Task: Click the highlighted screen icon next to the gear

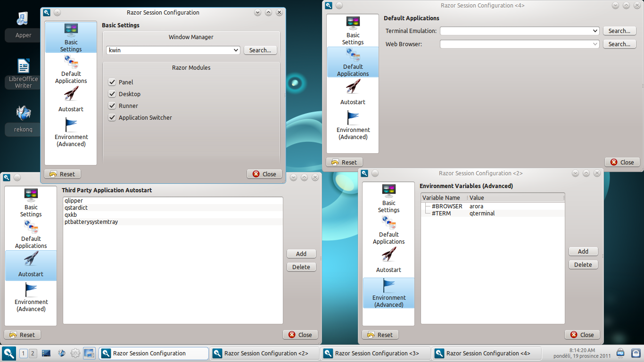Action: (x=89, y=353)
